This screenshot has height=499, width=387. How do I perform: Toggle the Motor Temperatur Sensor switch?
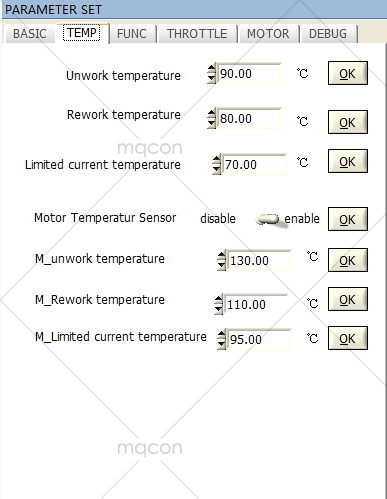click(x=268, y=219)
